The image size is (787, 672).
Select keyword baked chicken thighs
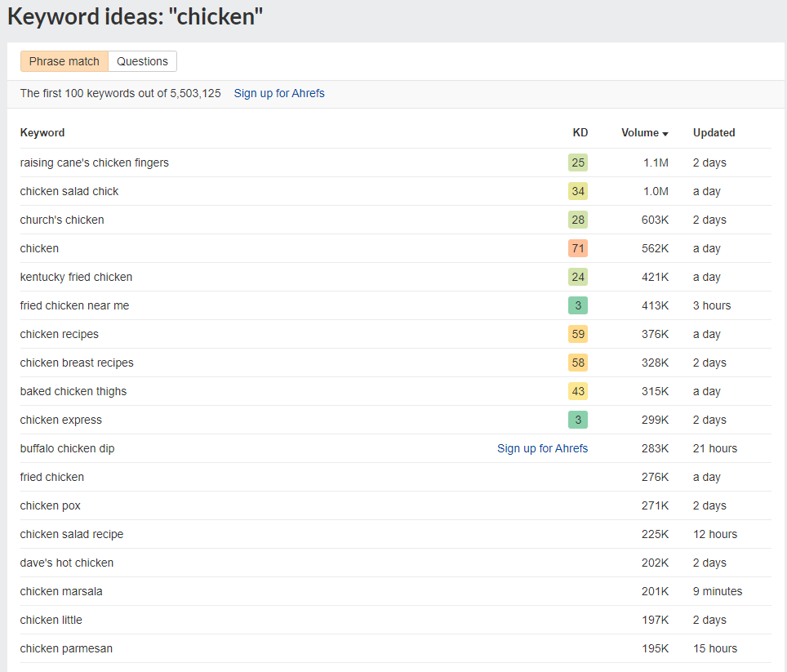73,392
